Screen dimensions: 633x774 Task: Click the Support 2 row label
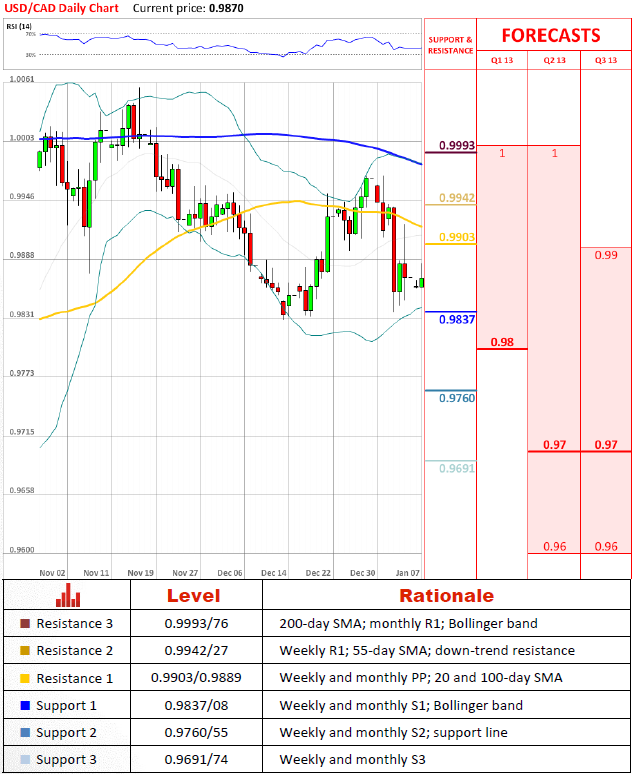coord(66,734)
